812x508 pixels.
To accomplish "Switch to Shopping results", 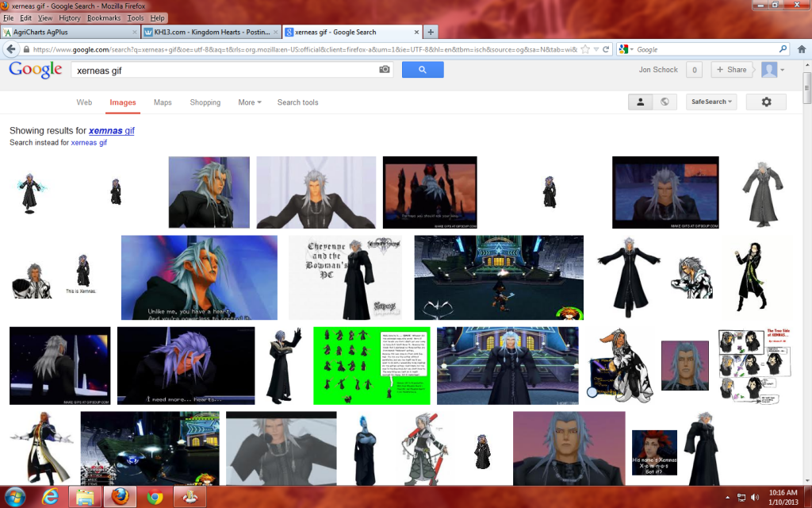I will point(205,102).
